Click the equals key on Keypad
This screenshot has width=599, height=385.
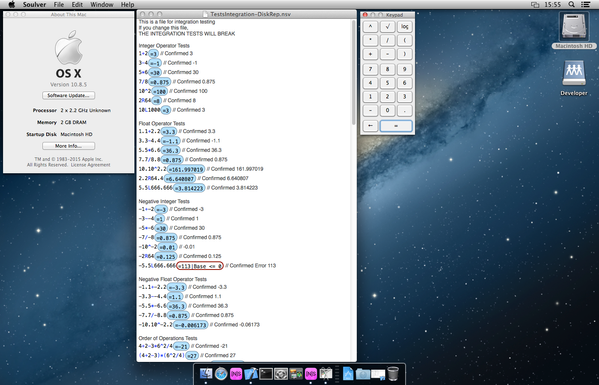[x=396, y=126]
